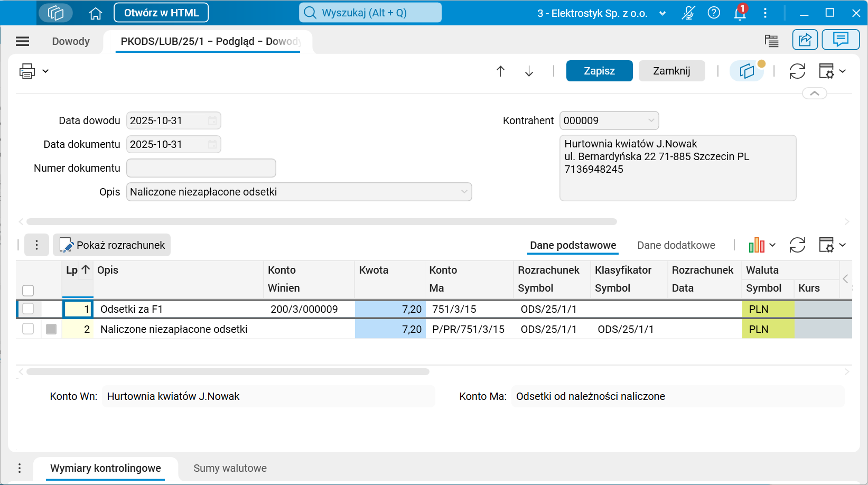Open the comments chat icon
This screenshot has width=868, height=485.
pyautogui.click(x=841, y=40)
